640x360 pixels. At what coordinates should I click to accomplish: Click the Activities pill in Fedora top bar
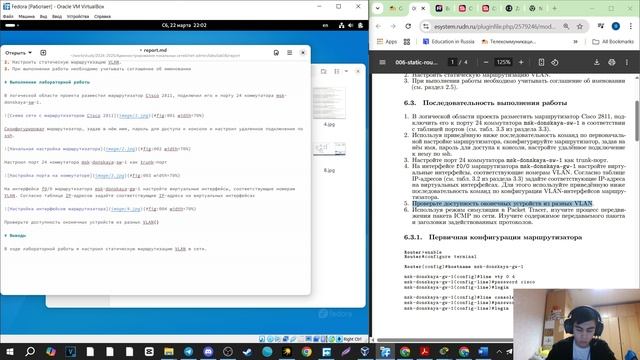tap(11, 25)
